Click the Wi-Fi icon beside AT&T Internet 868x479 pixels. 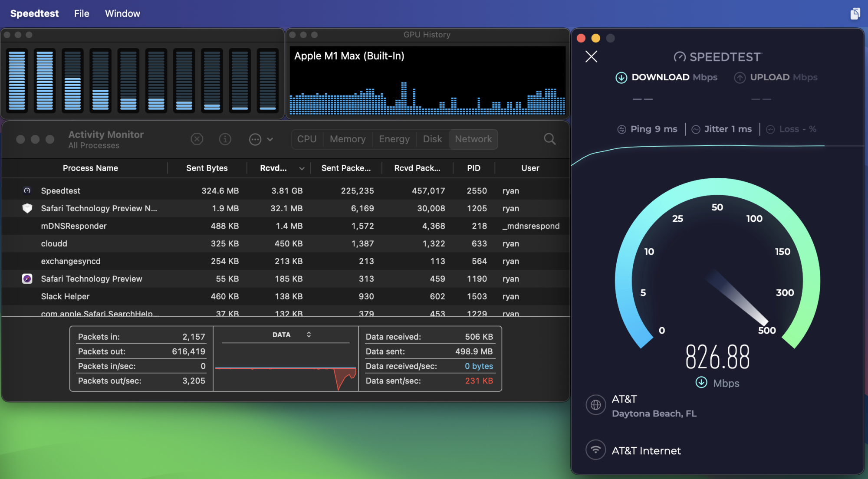pyautogui.click(x=596, y=450)
